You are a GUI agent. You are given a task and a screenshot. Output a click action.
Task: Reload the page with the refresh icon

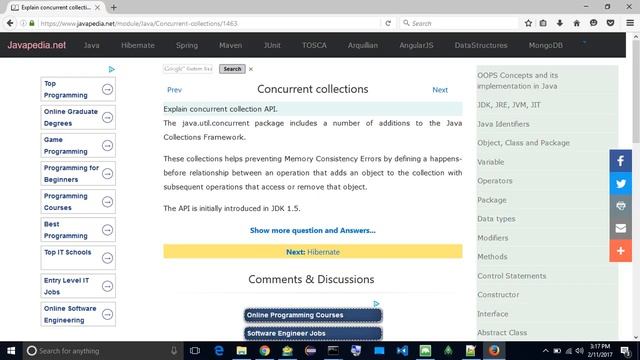tap(388, 23)
